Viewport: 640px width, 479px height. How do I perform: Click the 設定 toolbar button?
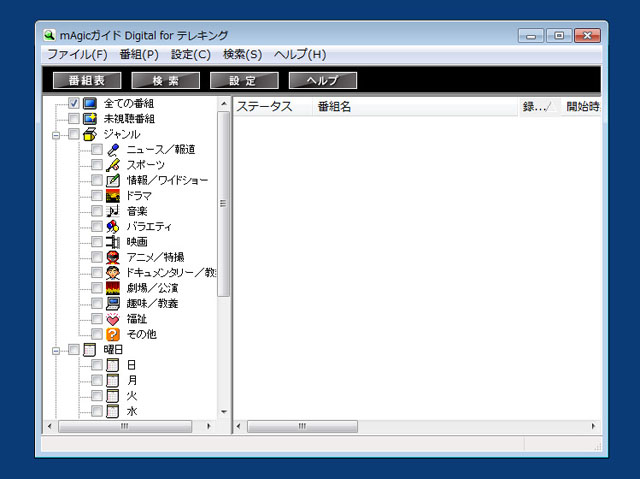[244, 80]
